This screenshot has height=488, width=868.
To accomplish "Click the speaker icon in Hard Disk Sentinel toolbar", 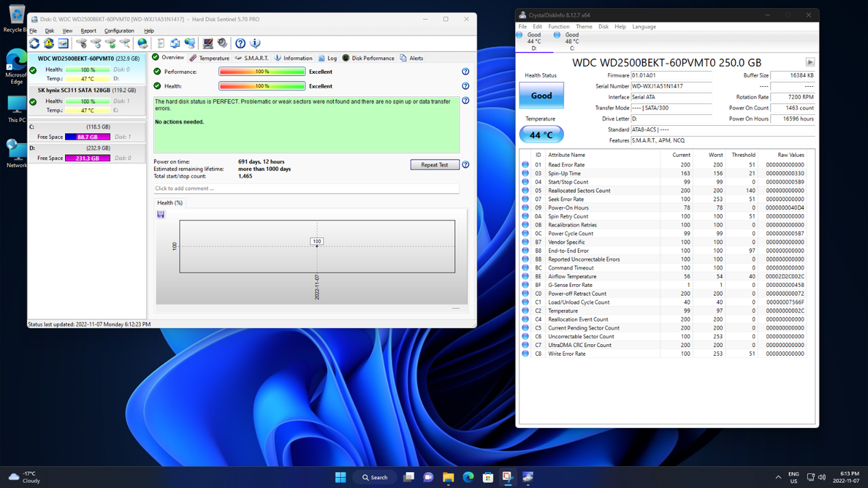I will pyautogui.click(x=221, y=43).
